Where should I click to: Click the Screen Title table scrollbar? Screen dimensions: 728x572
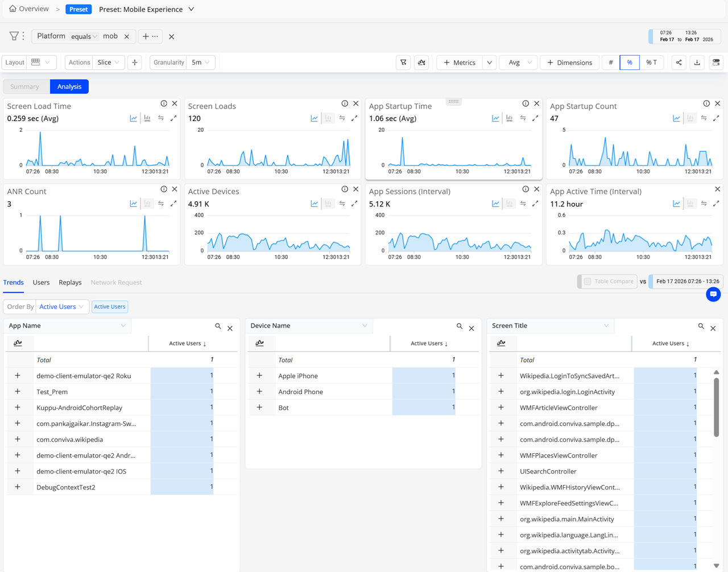point(716,407)
